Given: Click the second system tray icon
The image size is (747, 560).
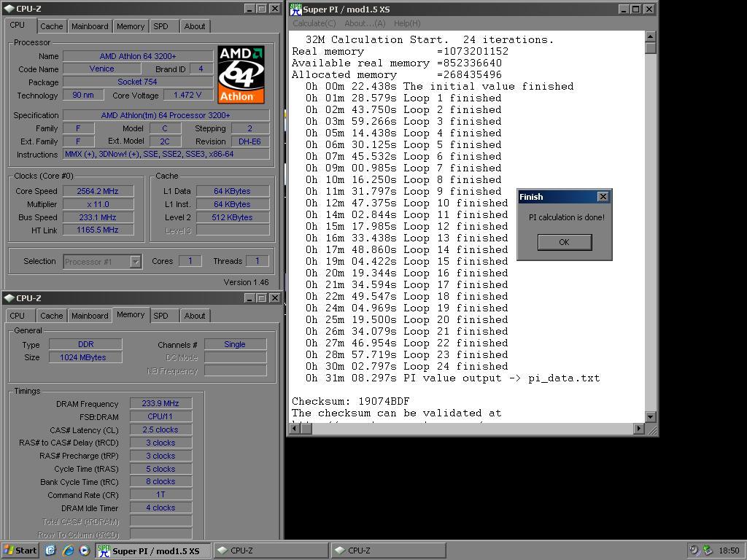Looking at the screenshot, I should 708,551.
